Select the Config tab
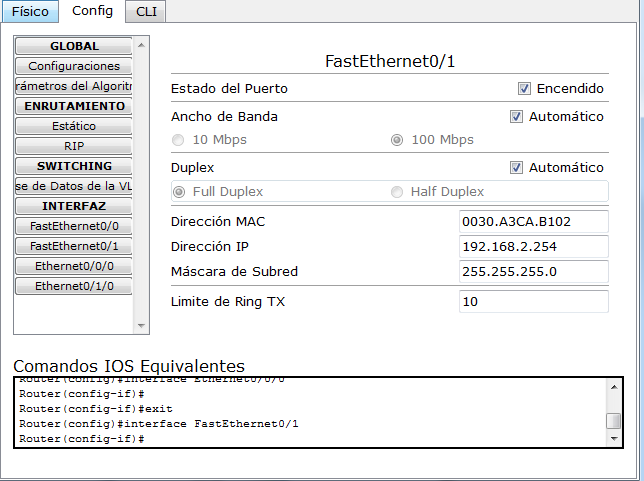The image size is (644, 481). 92,11
